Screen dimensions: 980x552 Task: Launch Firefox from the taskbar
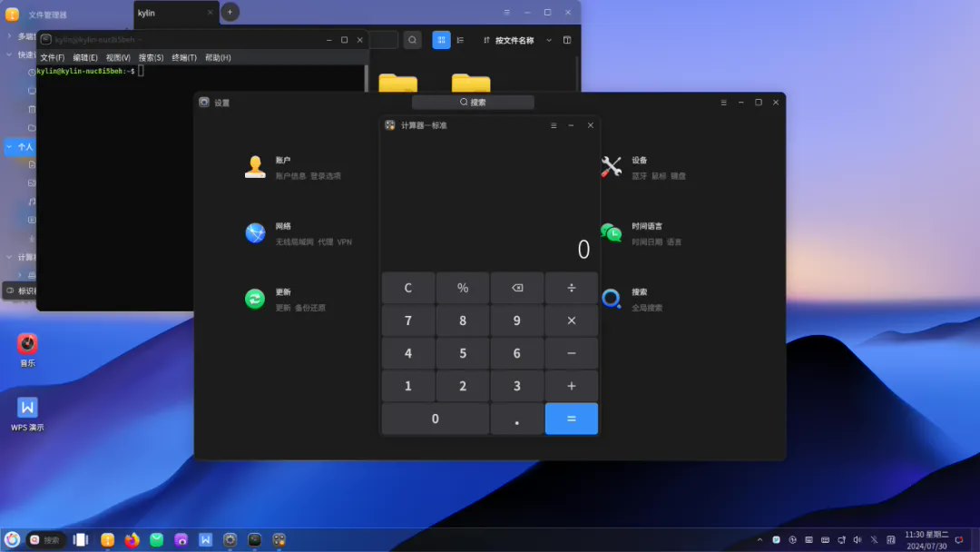click(132, 539)
